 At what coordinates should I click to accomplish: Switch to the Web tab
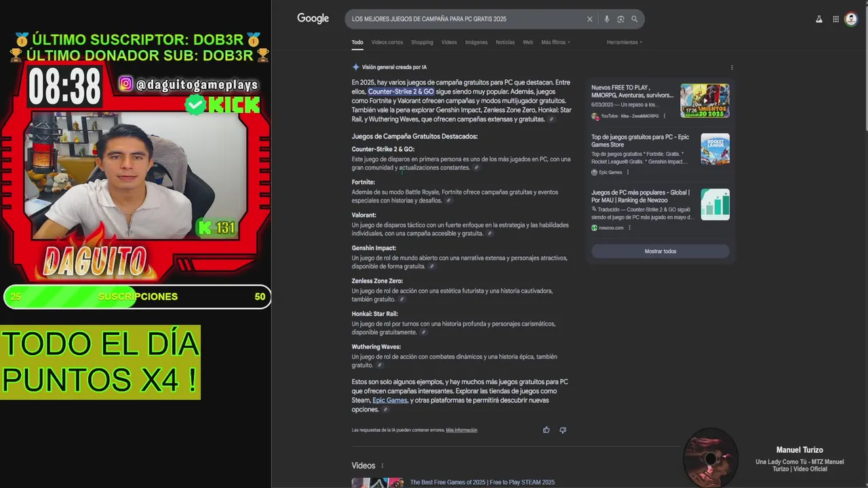(x=528, y=42)
